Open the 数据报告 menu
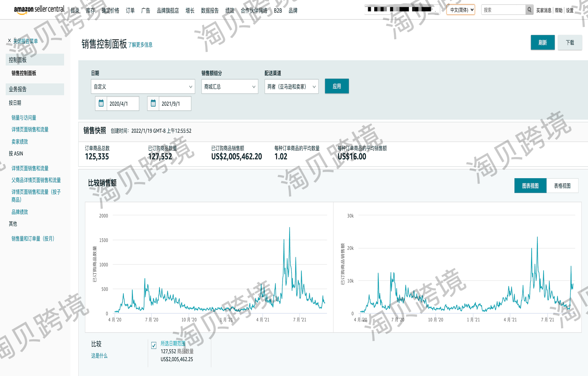This screenshot has width=588, height=376. [x=210, y=11]
